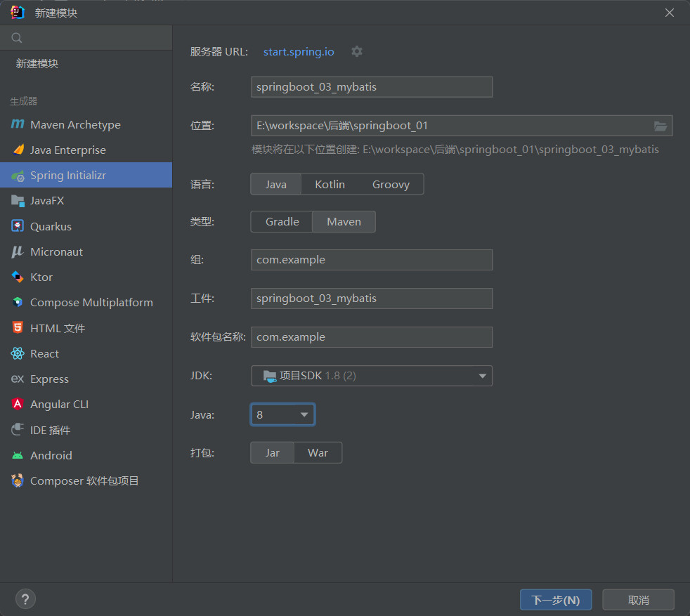Click the Composer package icon
The width and height of the screenshot is (690, 616).
click(18, 480)
